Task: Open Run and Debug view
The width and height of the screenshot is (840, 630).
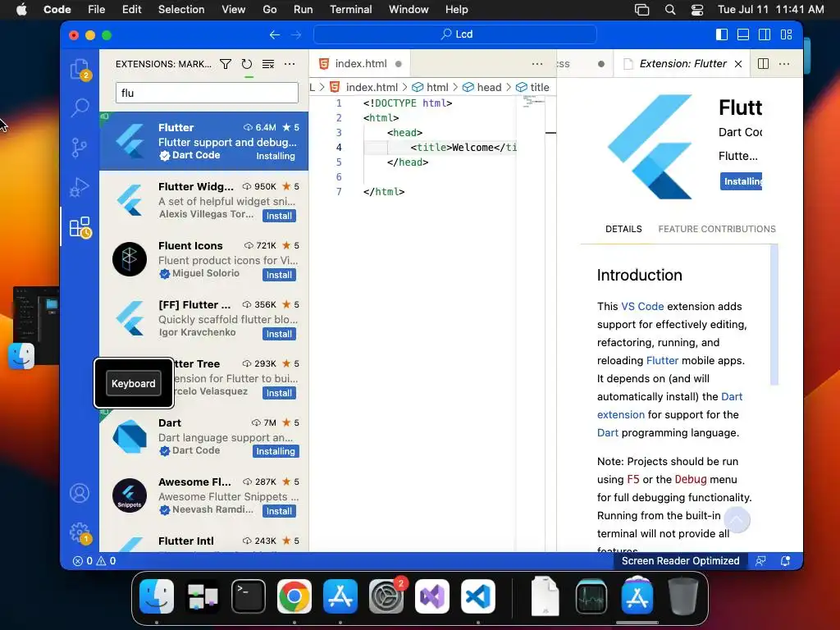Action: pyautogui.click(x=80, y=187)
